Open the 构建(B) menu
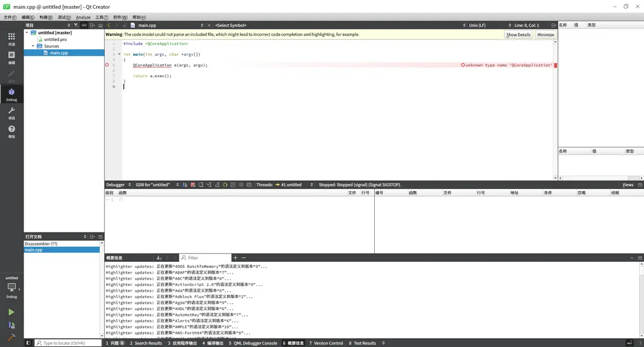 pos(46,17)
